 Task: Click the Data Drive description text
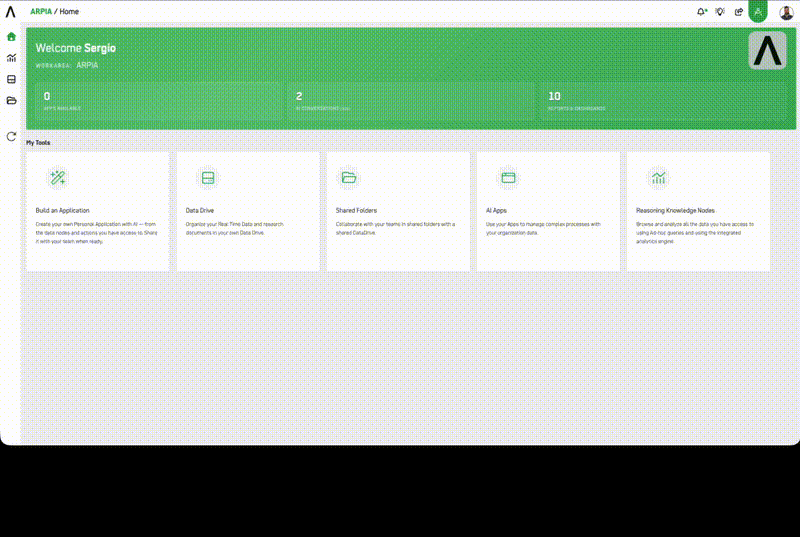pyautogui.click(x=235, y=228)
